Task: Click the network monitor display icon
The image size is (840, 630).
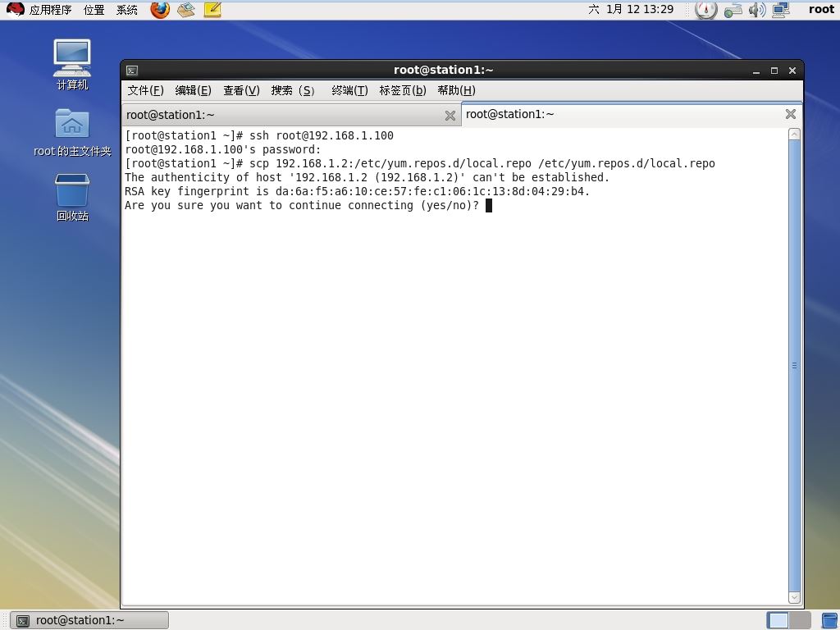Action: pyautogui.click(x=781, y=10)
